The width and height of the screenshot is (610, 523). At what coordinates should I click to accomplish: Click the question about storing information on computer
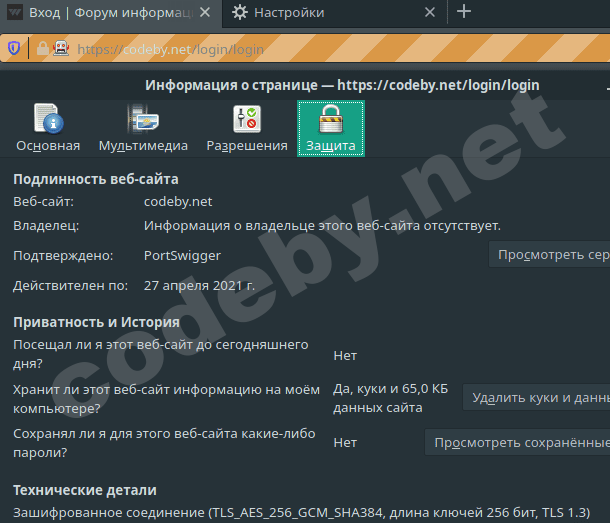(167, 399)
